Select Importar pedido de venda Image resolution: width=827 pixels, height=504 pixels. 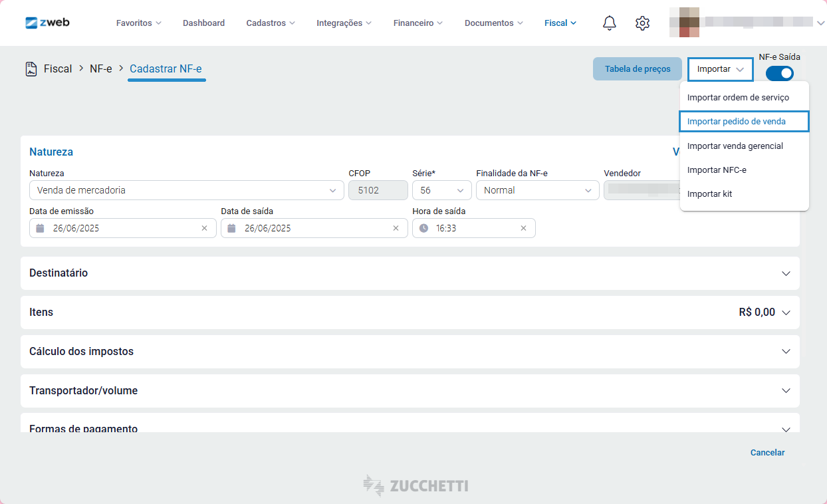tap(737, 122)
